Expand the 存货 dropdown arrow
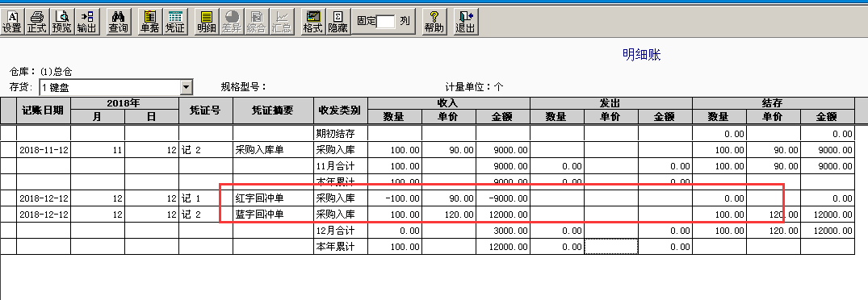This screenshot has width=868, height=300. [187, 87]
